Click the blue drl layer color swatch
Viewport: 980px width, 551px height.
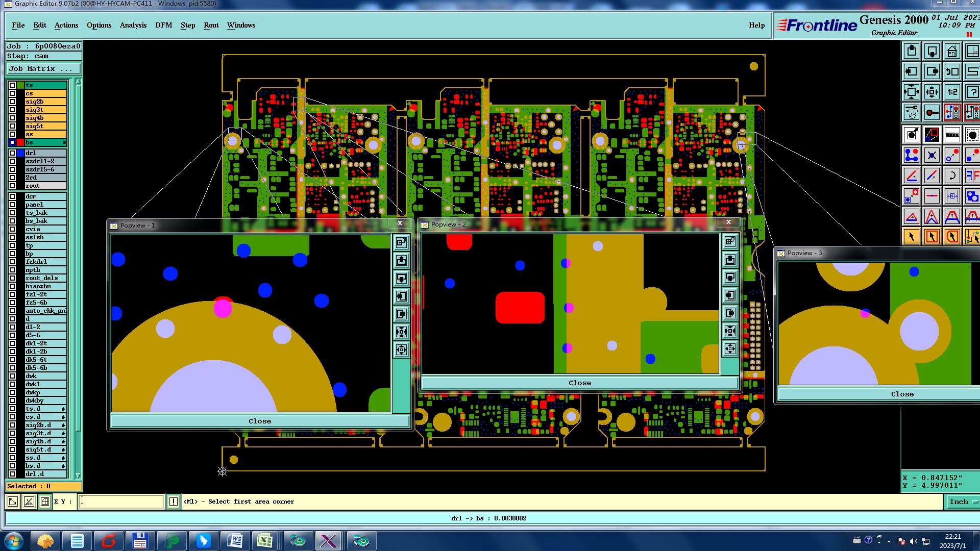(x=20, y=153)
